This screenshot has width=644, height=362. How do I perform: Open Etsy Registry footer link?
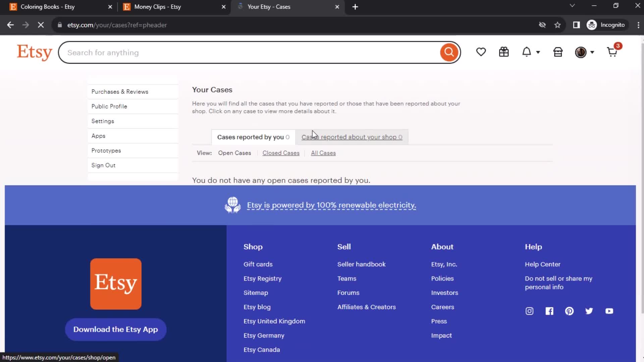262,279
